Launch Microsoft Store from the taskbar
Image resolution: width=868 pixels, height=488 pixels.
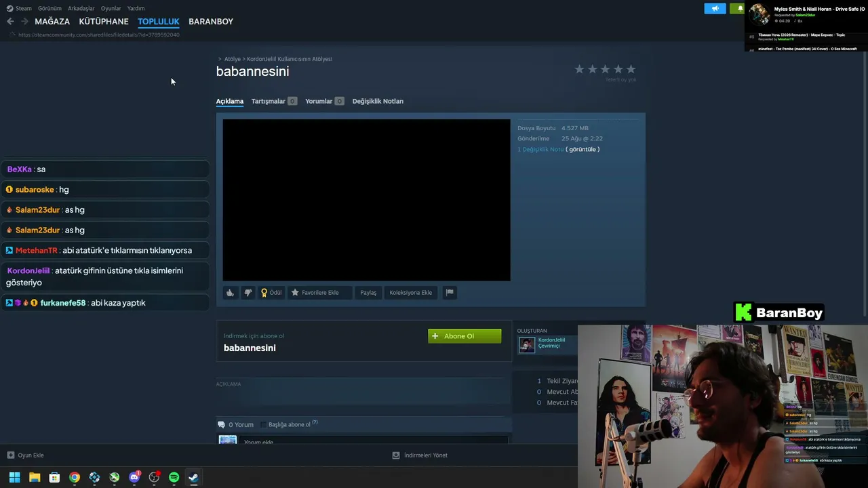pos(54,477)
